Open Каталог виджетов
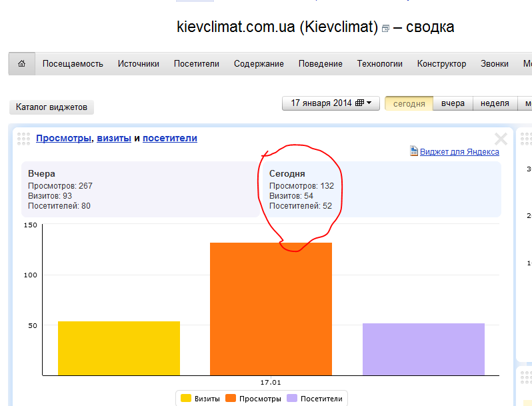532x406 pixels. 51,107
